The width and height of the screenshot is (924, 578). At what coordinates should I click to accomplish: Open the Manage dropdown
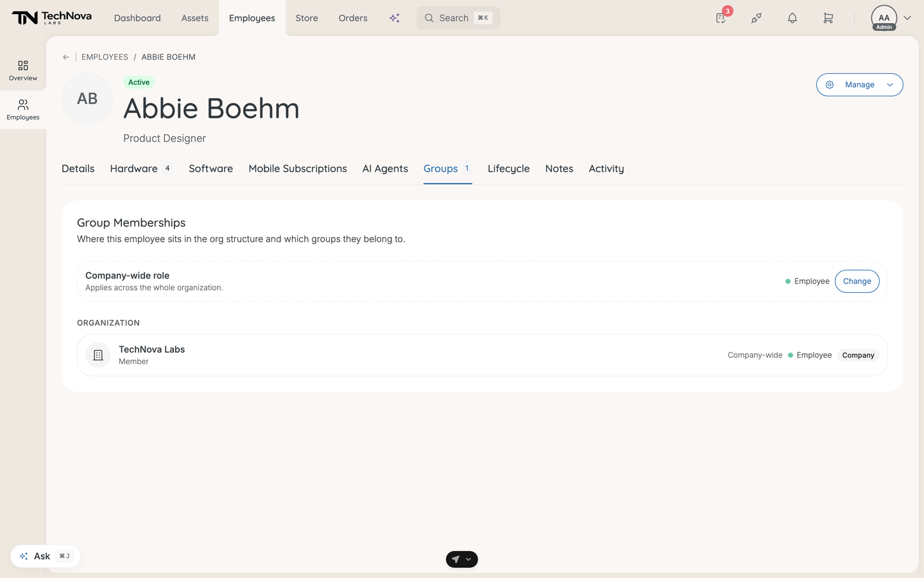(x=859, y=85)
